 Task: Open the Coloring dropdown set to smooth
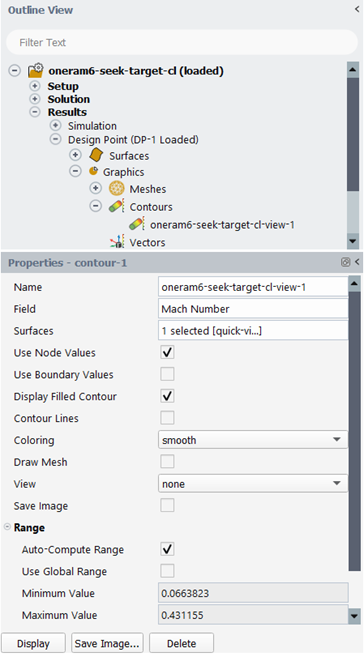[253, 440]
